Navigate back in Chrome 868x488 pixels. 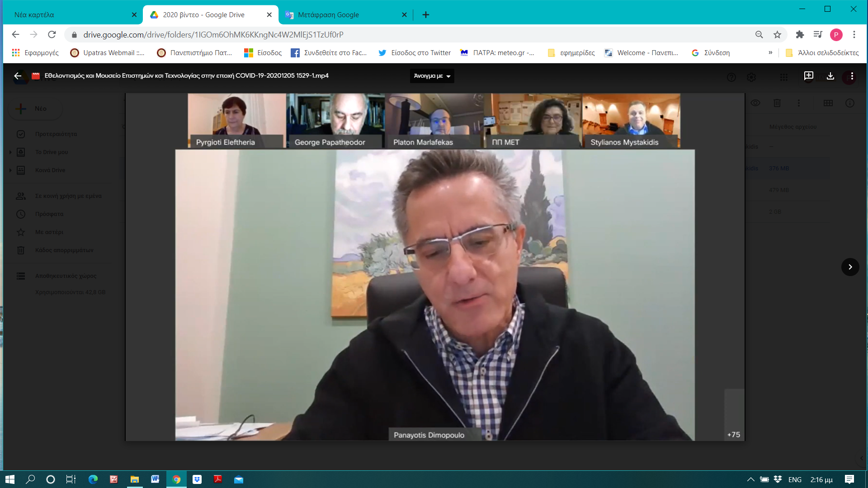click(15, 34)
